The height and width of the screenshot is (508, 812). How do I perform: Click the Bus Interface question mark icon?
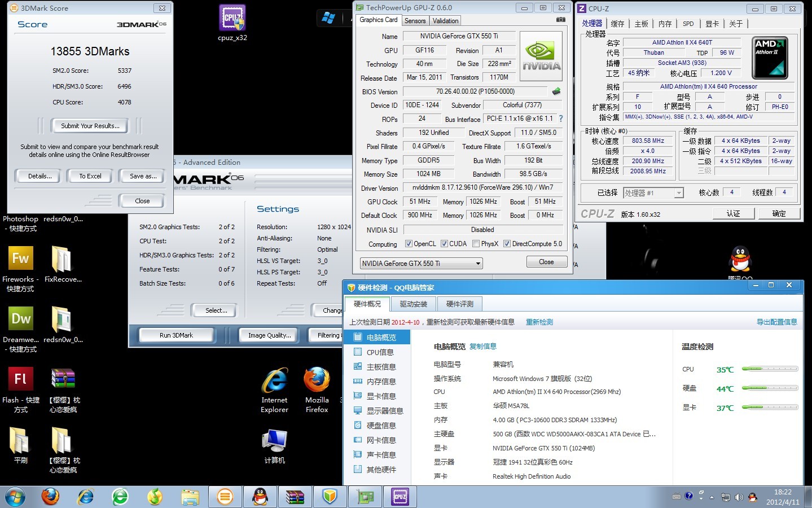(x=560, y=119)
